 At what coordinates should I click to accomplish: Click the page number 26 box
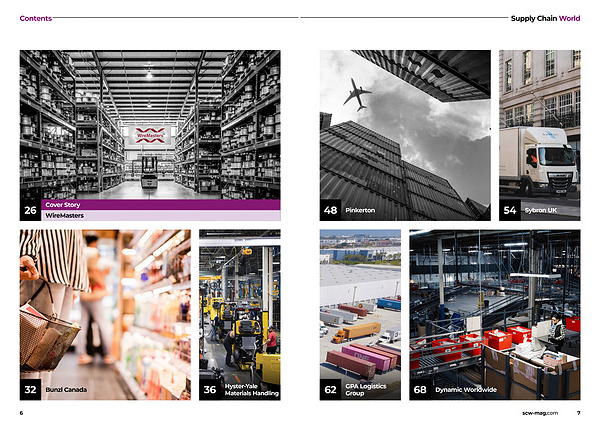coord(30,210)
